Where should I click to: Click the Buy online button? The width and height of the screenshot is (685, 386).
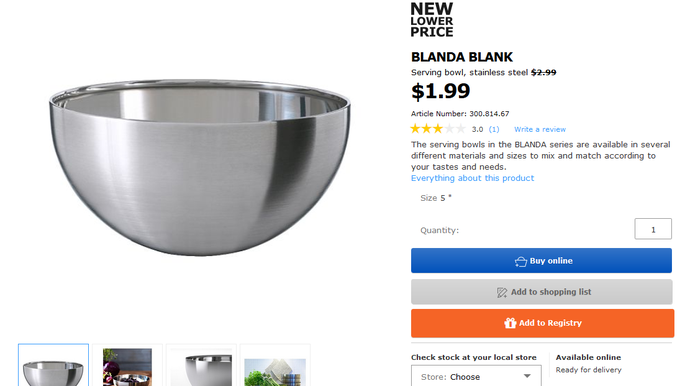(x=541, y=261)
